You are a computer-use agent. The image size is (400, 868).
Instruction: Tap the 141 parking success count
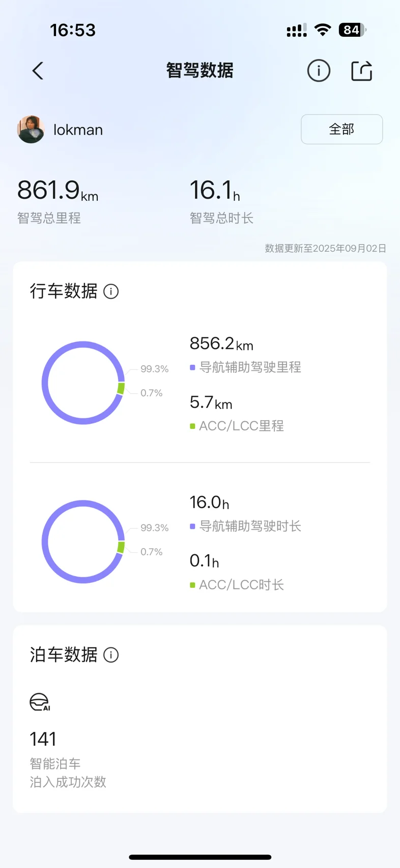(x=43, y=739)
